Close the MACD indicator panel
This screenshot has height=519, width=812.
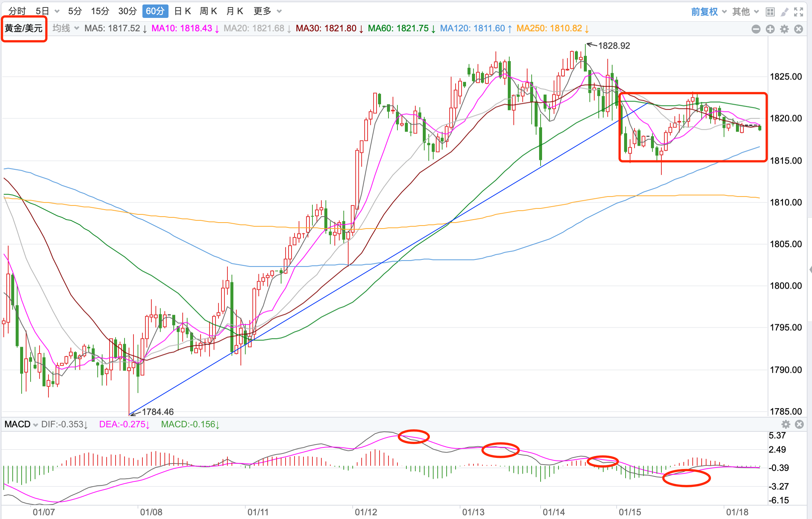[x=799, y=424]
